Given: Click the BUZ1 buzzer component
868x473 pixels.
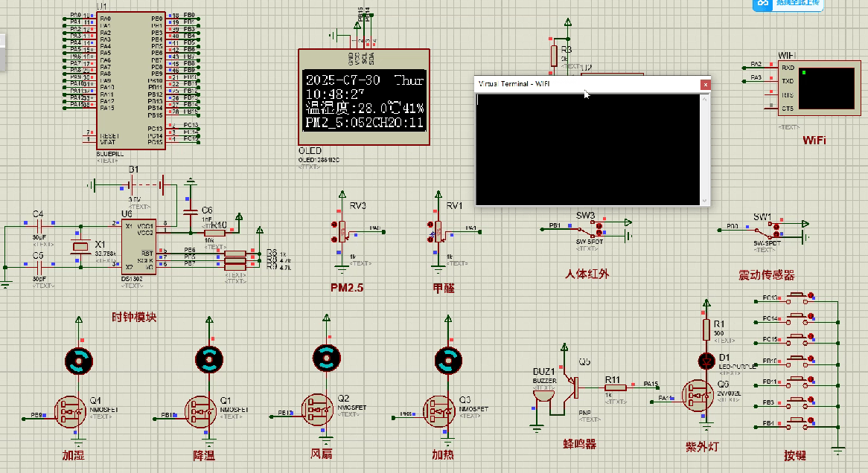Looking at the screenshot, I should tap(541, 400).
